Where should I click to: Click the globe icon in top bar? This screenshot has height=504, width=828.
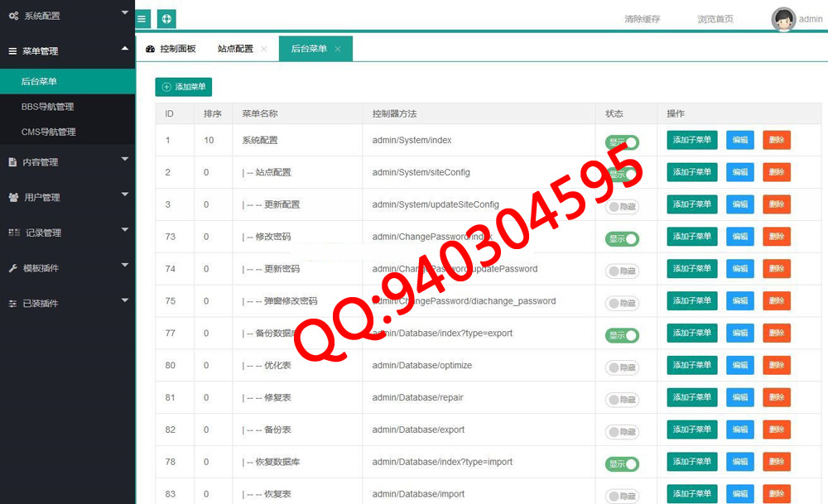[166, 18]
